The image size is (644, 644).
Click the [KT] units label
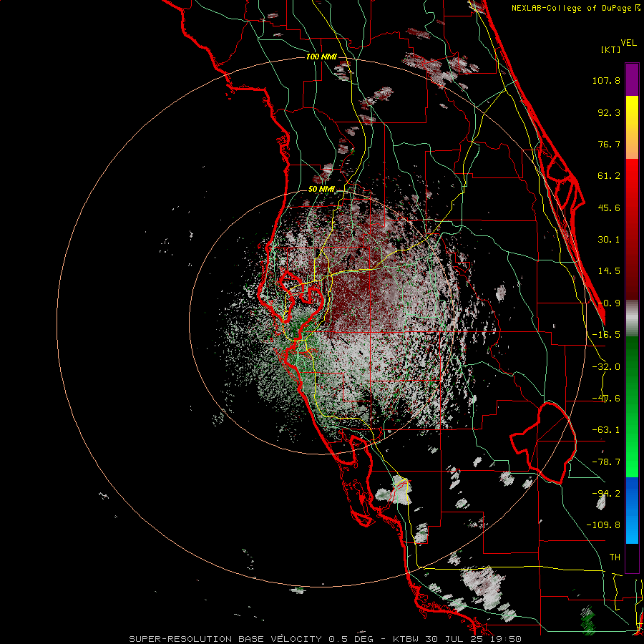coord(611,49)
